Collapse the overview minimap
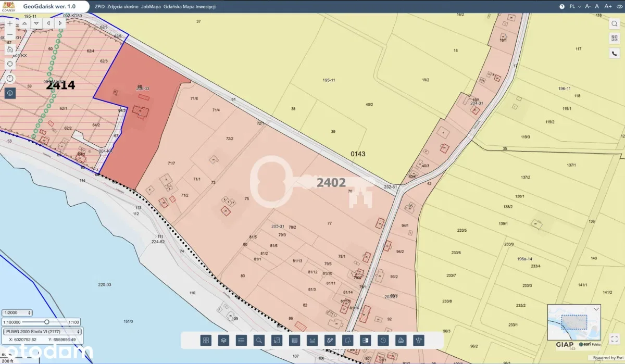 (x=596, y=309)
